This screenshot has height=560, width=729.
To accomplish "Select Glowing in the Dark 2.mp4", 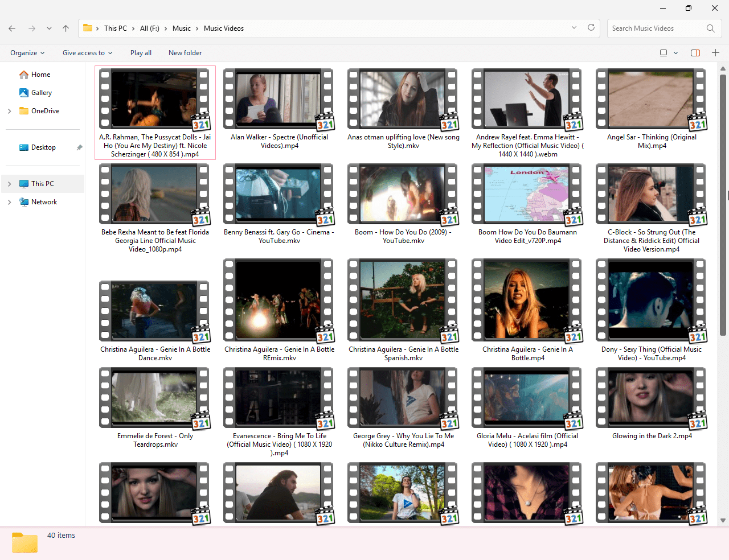I will click(652, 404).
